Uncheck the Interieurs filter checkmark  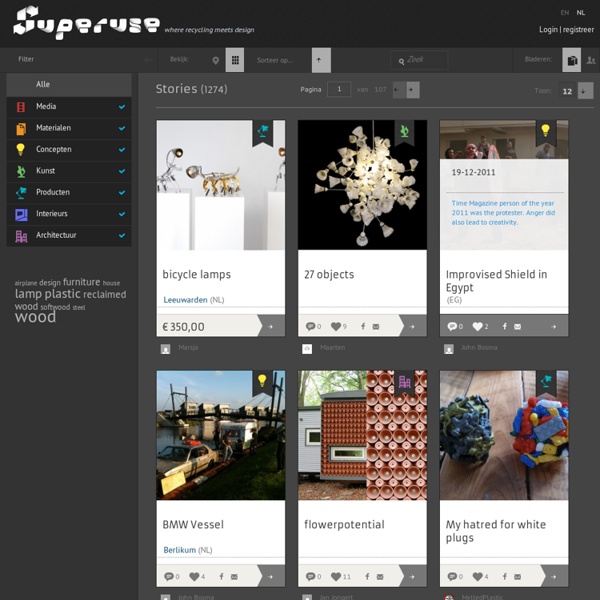(x=122, y=214)
